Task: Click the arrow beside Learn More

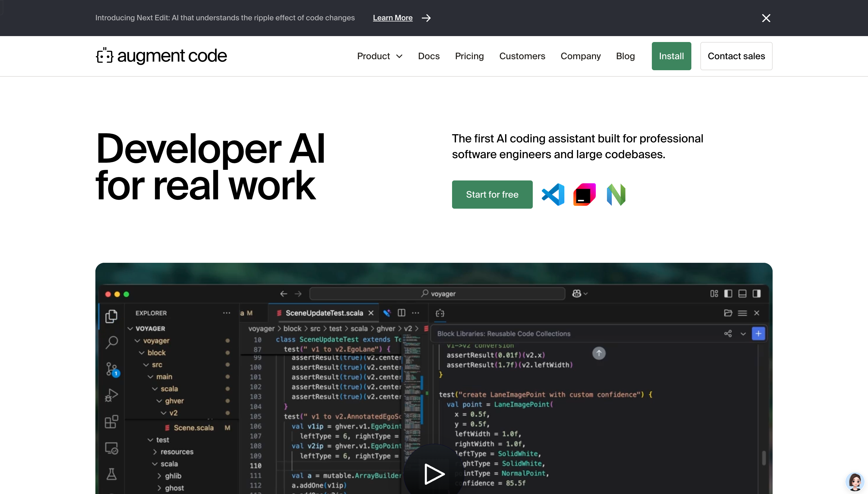Action: pos(426,18)
